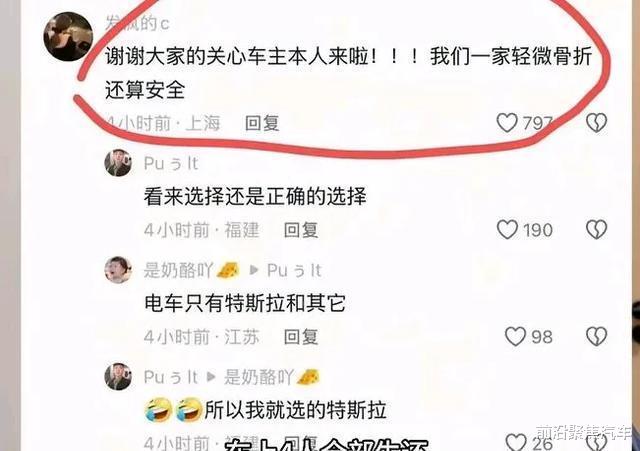Like the '所以我就选的特斯拉' reply

point(516,442)
